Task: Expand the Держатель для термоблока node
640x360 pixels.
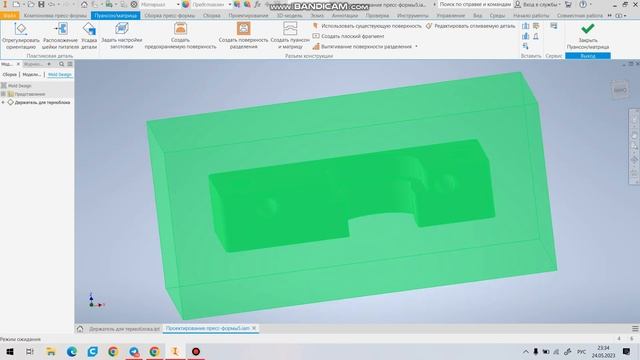Action: click(3, 102)
